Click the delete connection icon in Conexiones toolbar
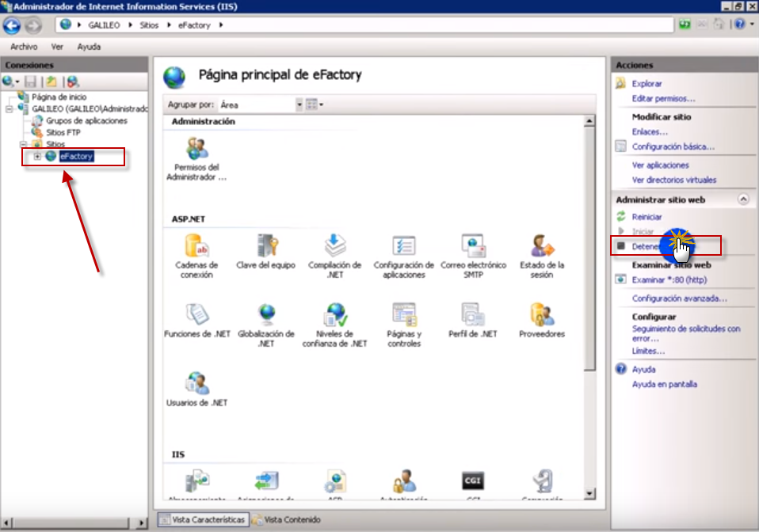The height and width of the screenshot is (532, 759). point(73,82)
